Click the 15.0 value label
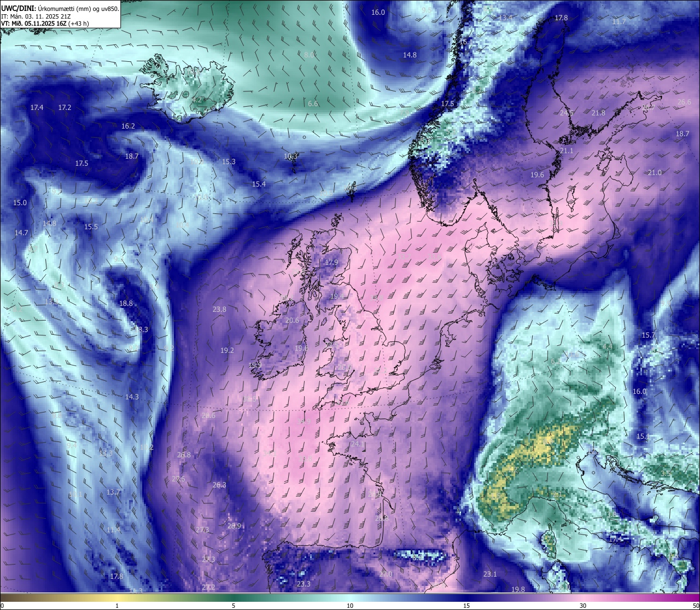 pos(20,202)
